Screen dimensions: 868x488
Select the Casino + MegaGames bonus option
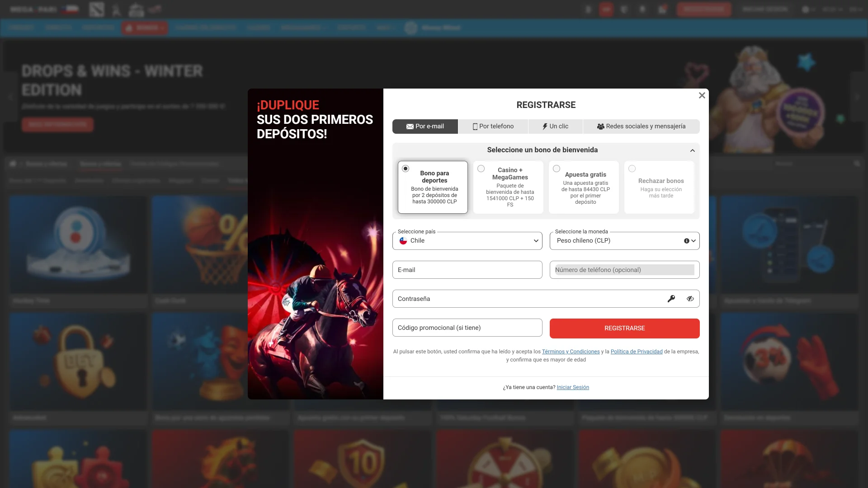click(x=481, y=169)
